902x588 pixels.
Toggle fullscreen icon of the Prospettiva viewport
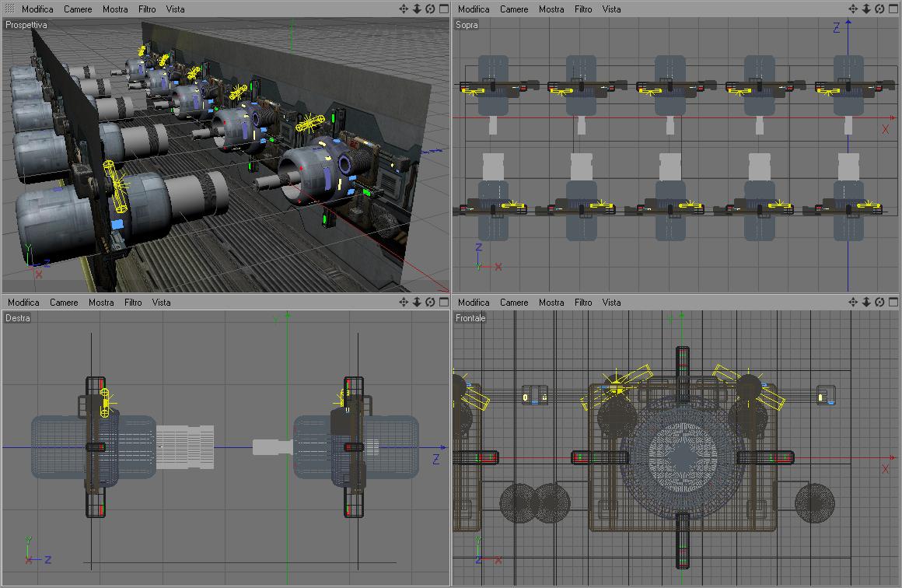443,9
